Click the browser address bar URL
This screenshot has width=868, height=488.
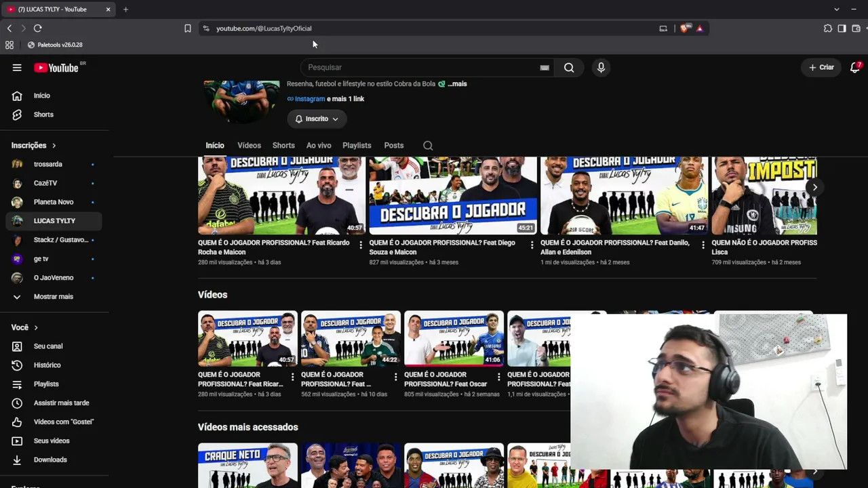pyautogui.click(x=264, y=28)
